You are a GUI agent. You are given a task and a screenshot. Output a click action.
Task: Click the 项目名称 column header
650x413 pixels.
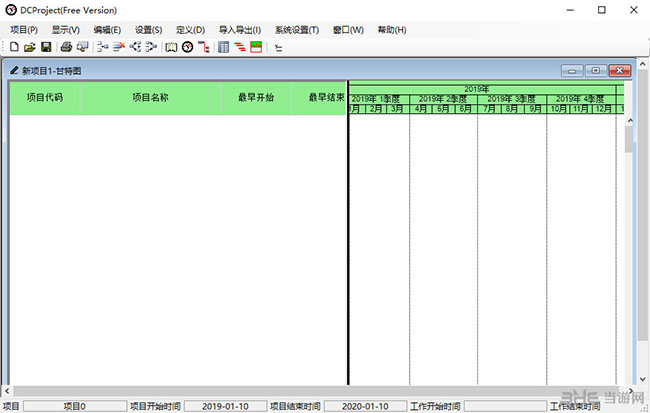(150, 98)
